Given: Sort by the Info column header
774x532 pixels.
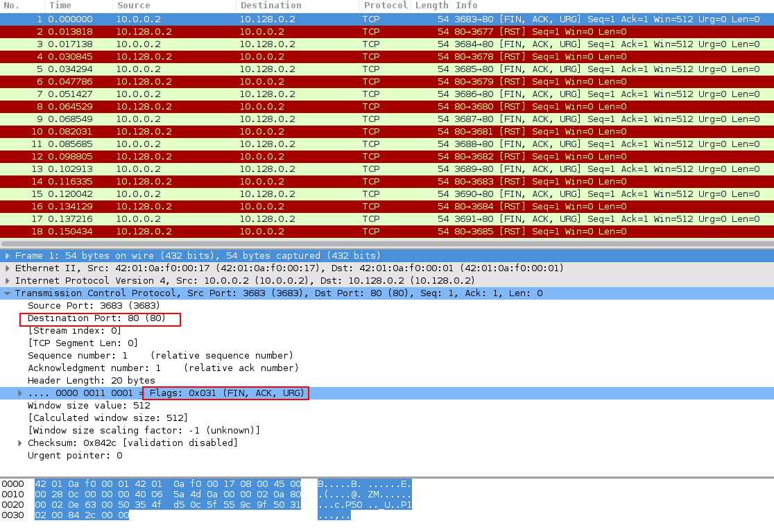Looking at the screenshot, I should [x=612, y=6].
